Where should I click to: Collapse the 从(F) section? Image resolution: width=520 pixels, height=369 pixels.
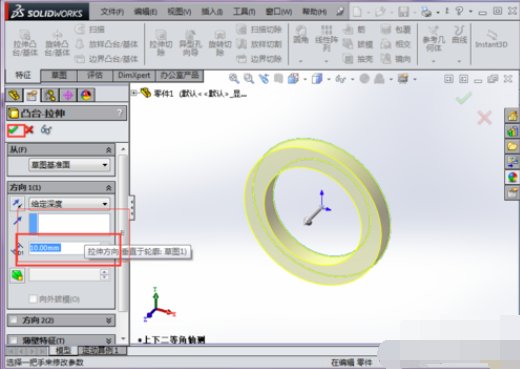(x=108, y=150)
